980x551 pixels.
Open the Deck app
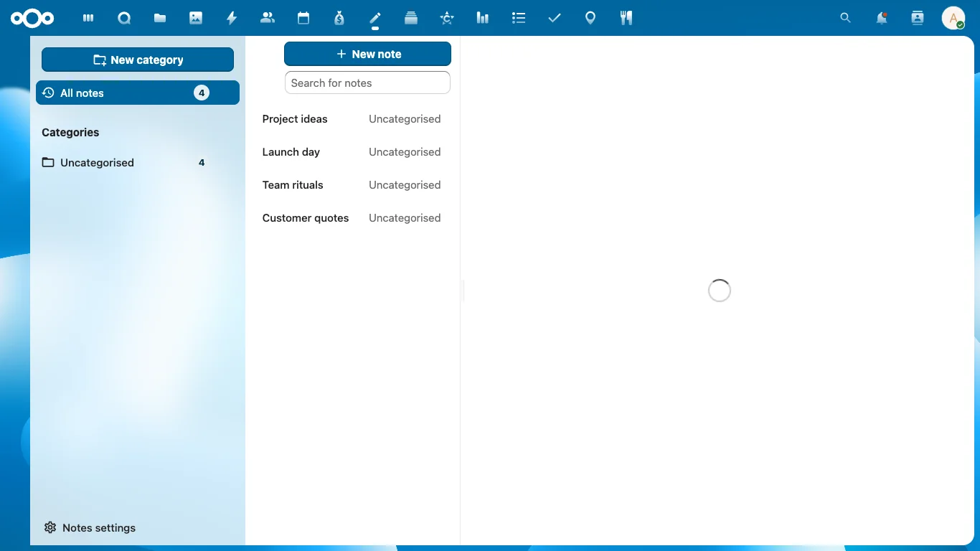pyautogui.click(x=411, y=18)
